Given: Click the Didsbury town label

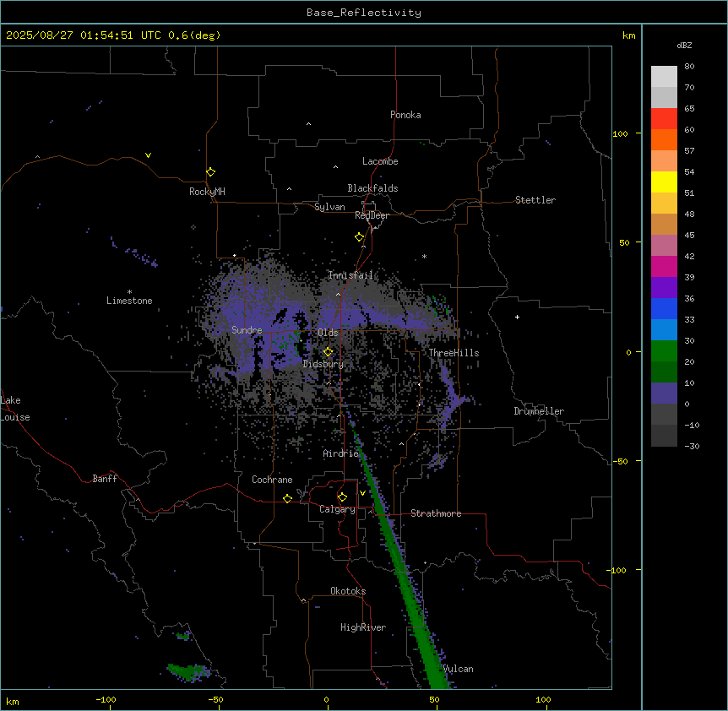Looking at the screenshot, I should click(x=323, y=364).
